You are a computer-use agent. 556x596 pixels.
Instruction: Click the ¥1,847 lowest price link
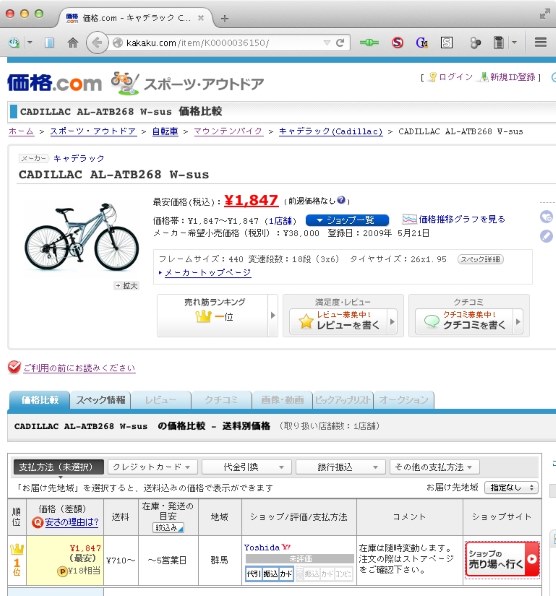point(251,200)
